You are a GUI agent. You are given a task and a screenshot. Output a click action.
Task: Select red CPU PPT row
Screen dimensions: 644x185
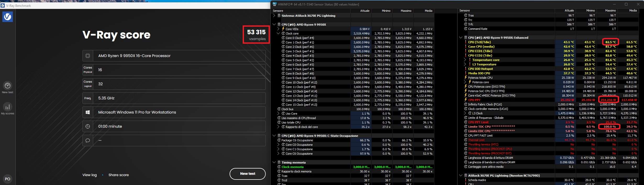tap(548, 100)
